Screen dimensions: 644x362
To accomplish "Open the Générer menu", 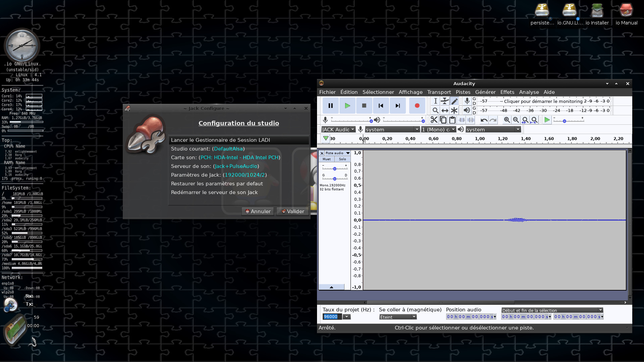I will coord(485,92).
